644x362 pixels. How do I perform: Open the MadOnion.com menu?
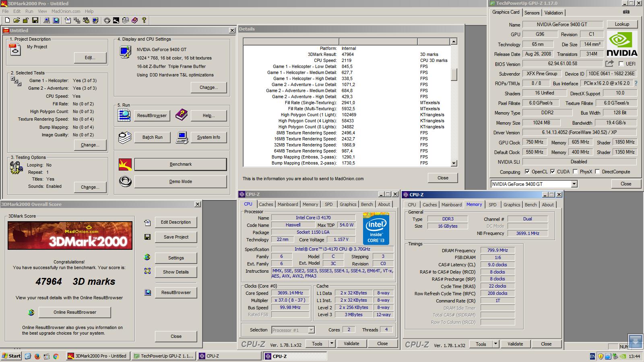coord(66,11)
